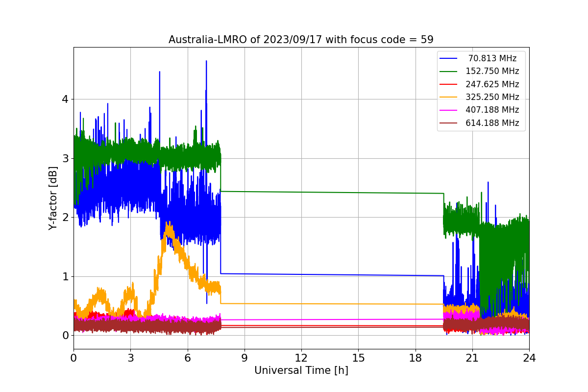Image resolution: width=588 pixels, height=392 pixels.
Task: Click the green line swatch in legend
Action: [449, 72]
